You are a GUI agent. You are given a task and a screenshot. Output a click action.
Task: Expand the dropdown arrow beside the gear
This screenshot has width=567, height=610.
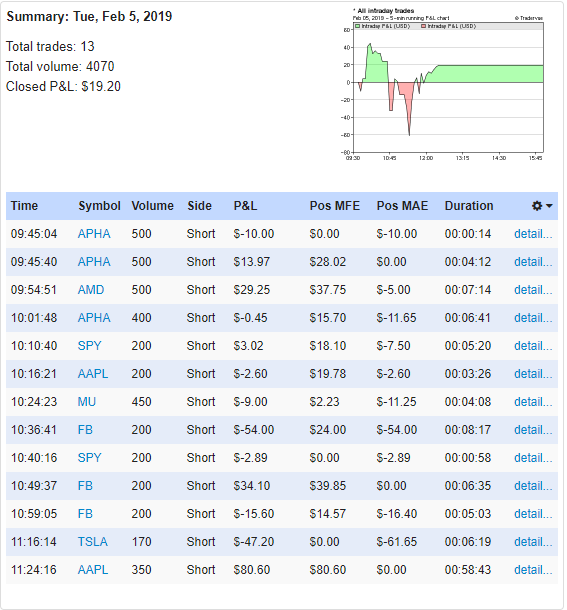click(x=549, y=206)
